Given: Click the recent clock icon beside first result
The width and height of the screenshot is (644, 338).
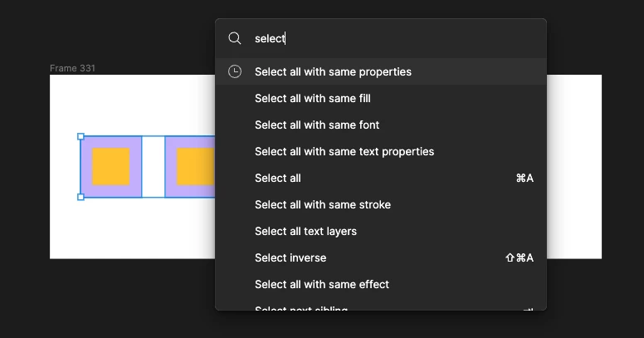Looking at the screenshot, I should point(235,71).
